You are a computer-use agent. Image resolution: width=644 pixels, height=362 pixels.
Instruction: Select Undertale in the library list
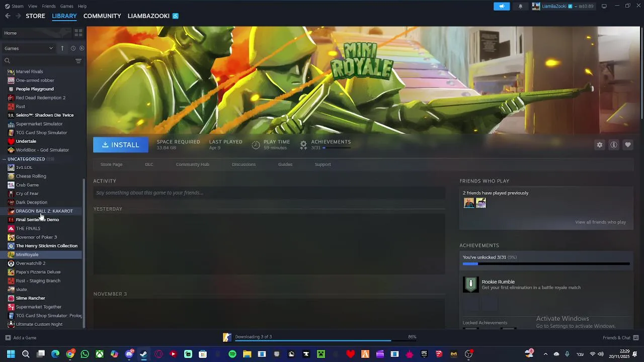[26, 141]
